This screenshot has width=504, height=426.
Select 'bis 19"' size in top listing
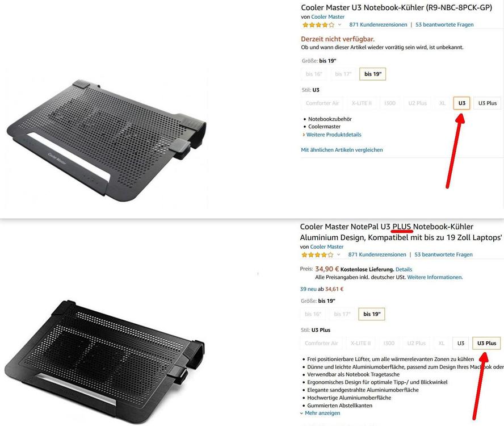pyautogui.click(x=373, y=74)
